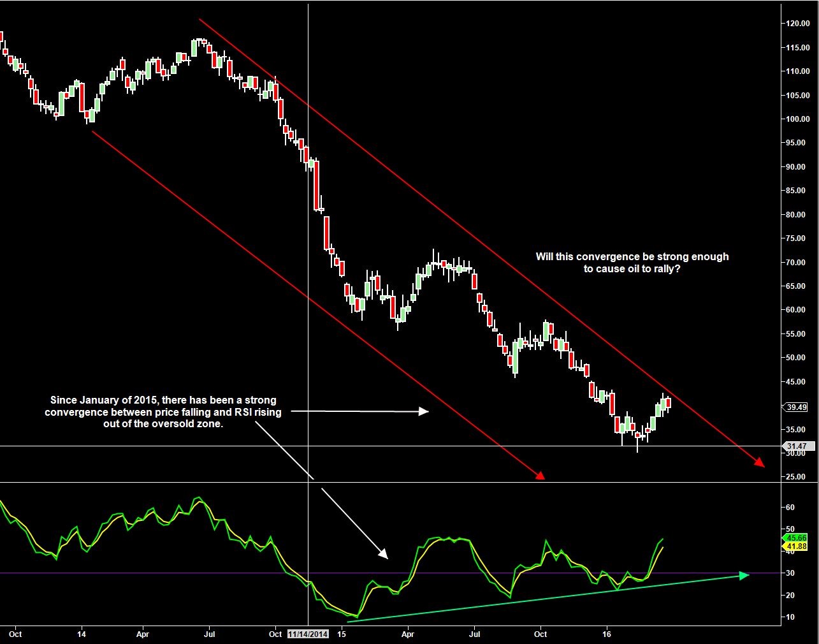Click the 39.49 current price label
The height and width of the screenshot is (644, 819).
point(795,407)
